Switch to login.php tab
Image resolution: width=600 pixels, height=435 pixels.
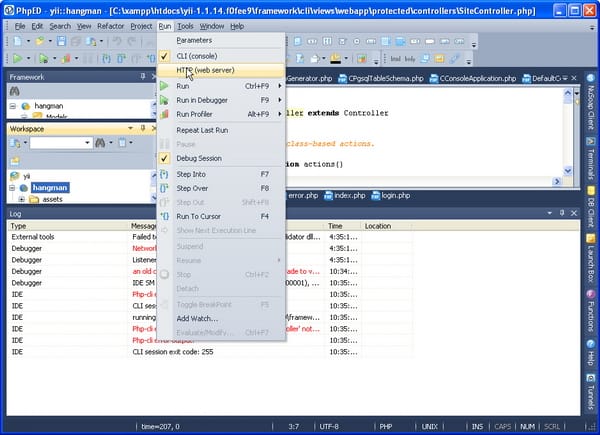(391, 196)
